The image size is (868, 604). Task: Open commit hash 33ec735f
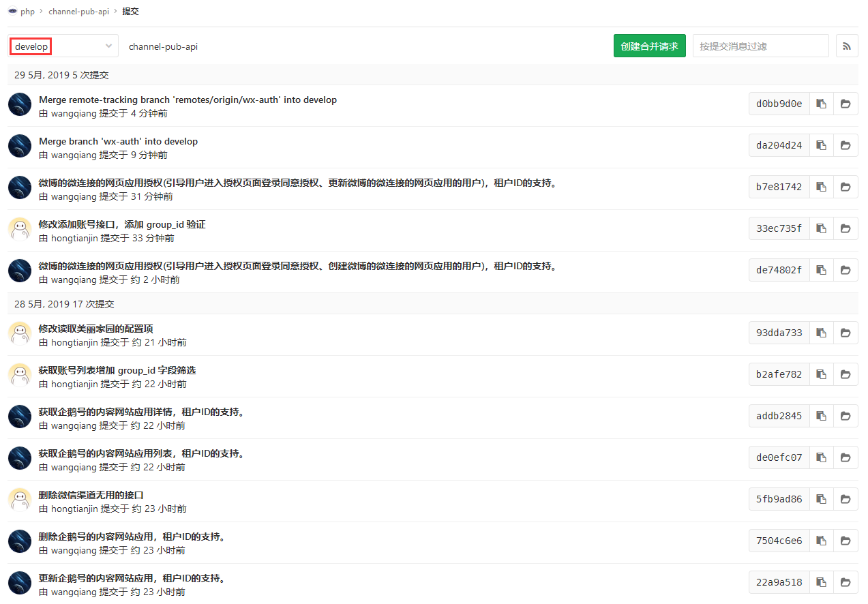(779, 228)
